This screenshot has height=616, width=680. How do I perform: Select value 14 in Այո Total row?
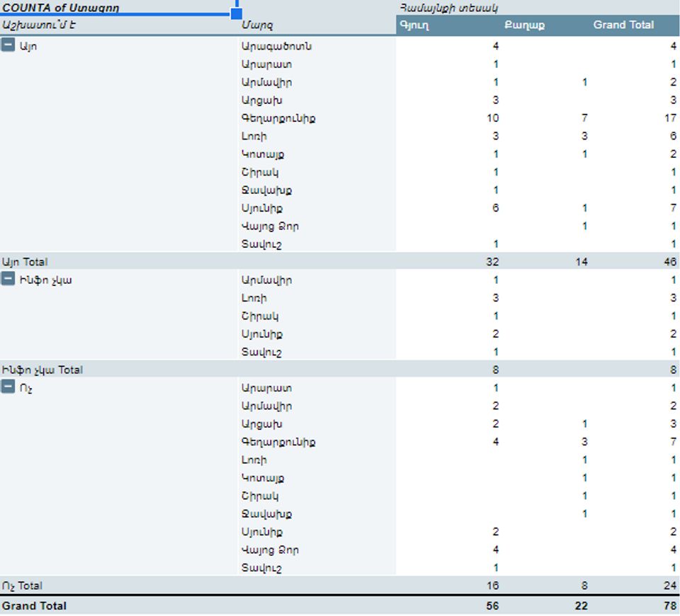point(582,262)
